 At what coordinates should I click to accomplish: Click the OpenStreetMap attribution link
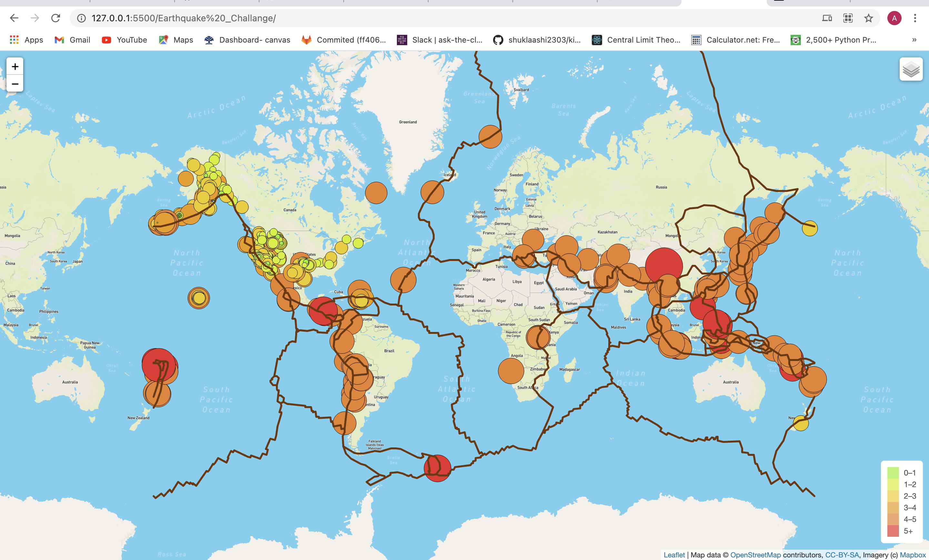(x=756, y=555)
